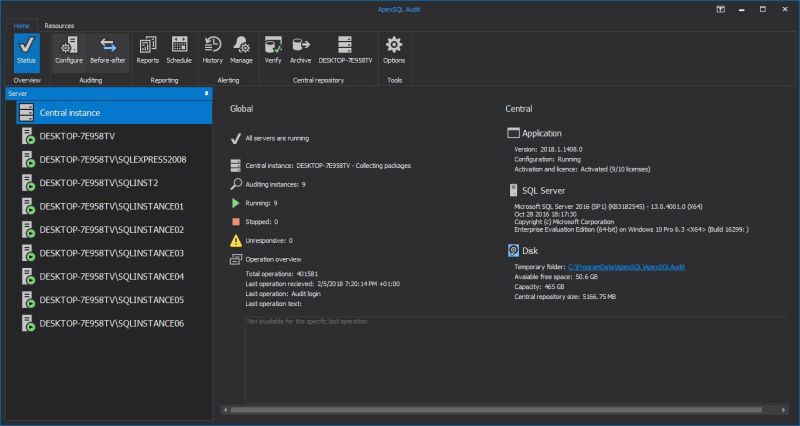Click the SQLINSTANCE06 running server icon
Image resolution: width=800 pixels, height=426 pixels.
point(28,323)
